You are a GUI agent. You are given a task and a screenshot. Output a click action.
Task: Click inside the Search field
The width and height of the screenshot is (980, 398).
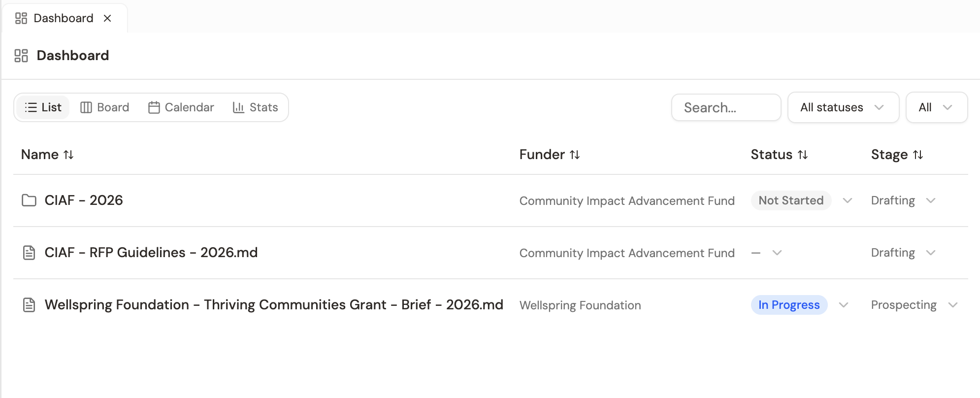point(726,107)
